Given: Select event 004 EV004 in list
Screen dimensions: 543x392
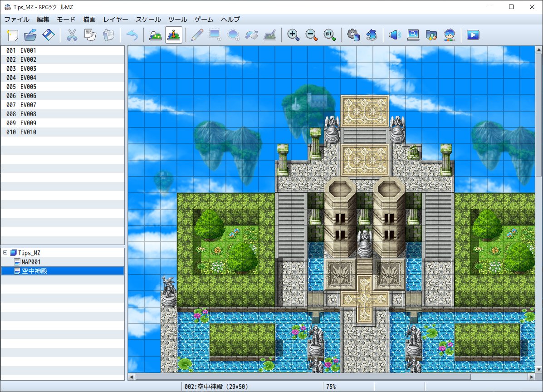Looking at the screenshot, I should point(62,78).
